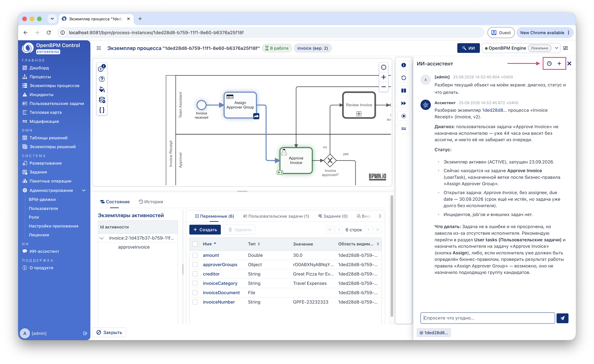The width and height of the screenshot is (594, 364).
Task: Click the modification arrows icon in side toolbar
Action: [x=404, y=129]
